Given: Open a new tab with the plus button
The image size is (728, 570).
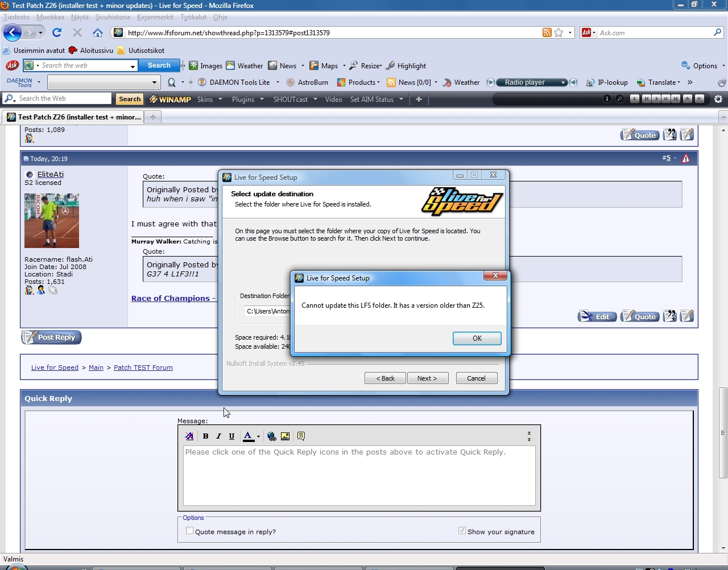Looking at the screenshot, I should tap(152, 117).
